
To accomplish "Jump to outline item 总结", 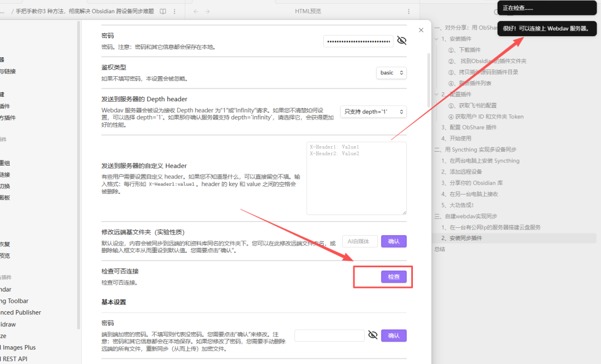I will (440, 249).
